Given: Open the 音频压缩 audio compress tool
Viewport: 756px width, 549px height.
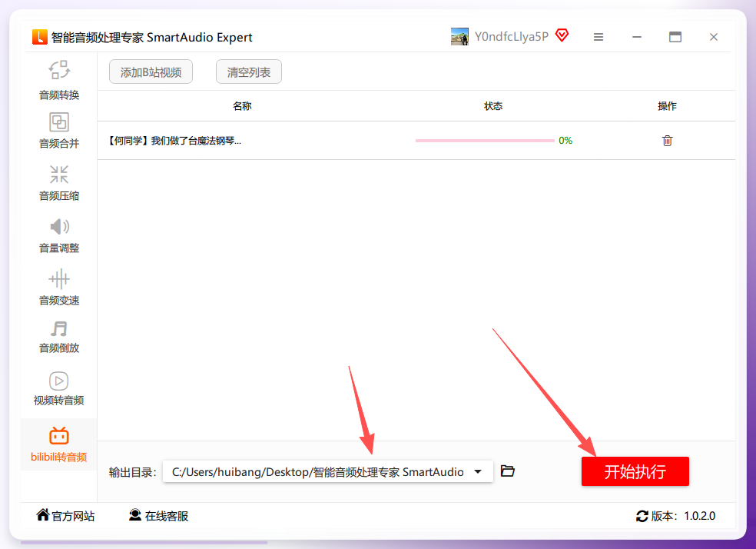Looking at the screenshot, I should (59, 183).
